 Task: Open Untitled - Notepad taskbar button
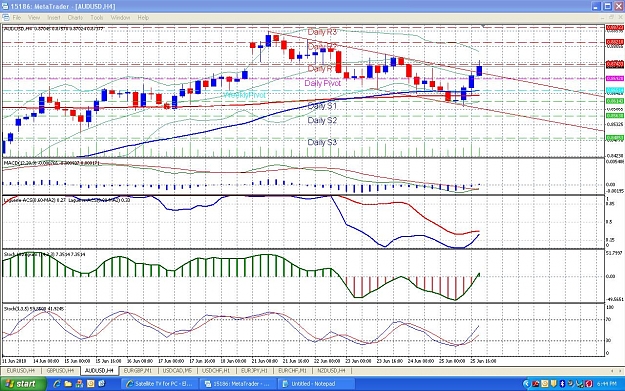click(x=315, y=384)
